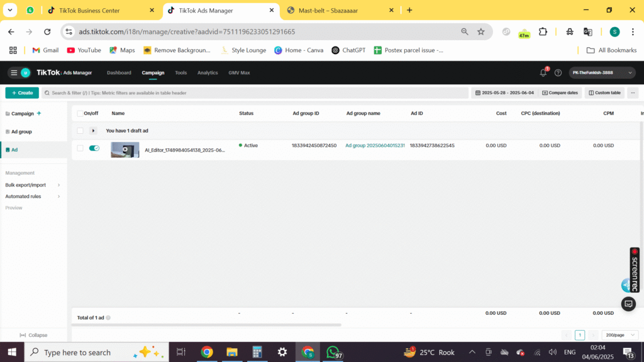Open the notifications bell icon

click(x=543, y=73)
